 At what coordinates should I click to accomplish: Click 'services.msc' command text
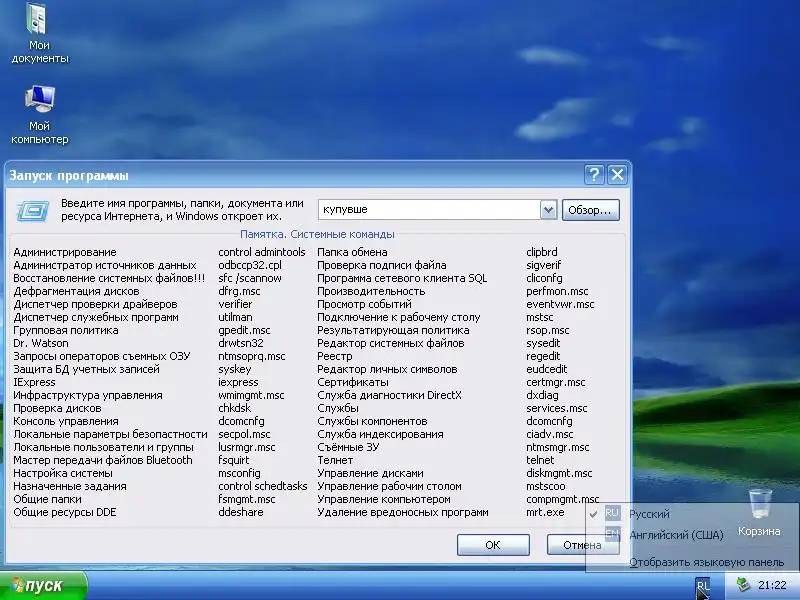[557, 408]
